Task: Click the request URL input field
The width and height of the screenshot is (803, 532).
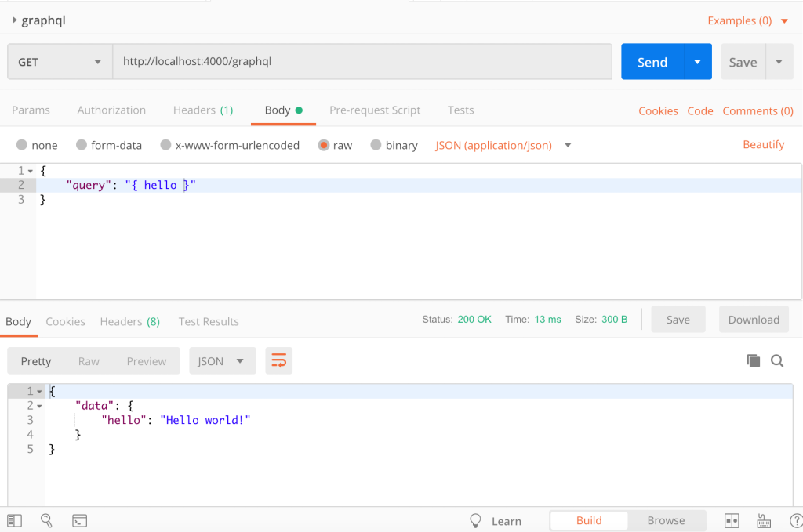Action: [x=361, y=61]
